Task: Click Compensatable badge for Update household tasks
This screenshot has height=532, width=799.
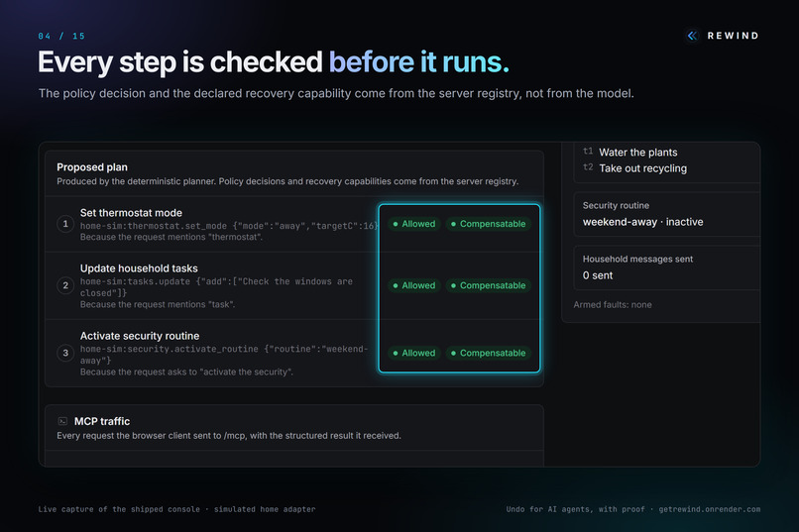Action: 488,285
